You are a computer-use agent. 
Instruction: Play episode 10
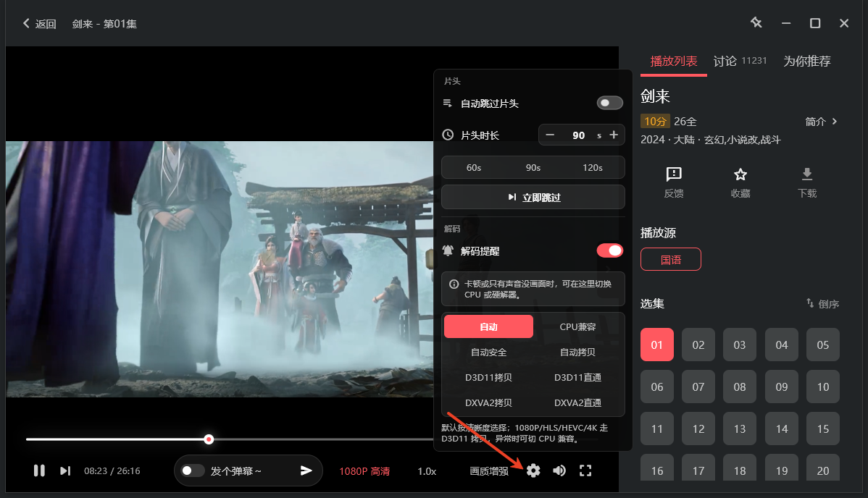823,387
